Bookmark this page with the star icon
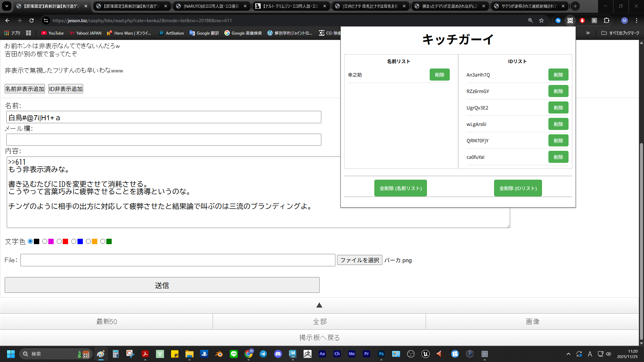644x362 pixels. (541, 20)
